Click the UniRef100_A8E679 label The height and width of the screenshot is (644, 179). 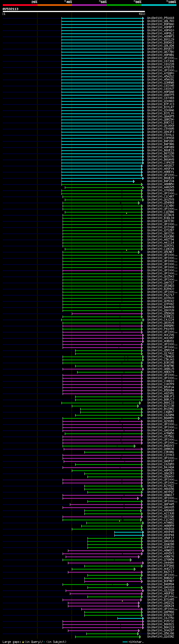(161, 372)
